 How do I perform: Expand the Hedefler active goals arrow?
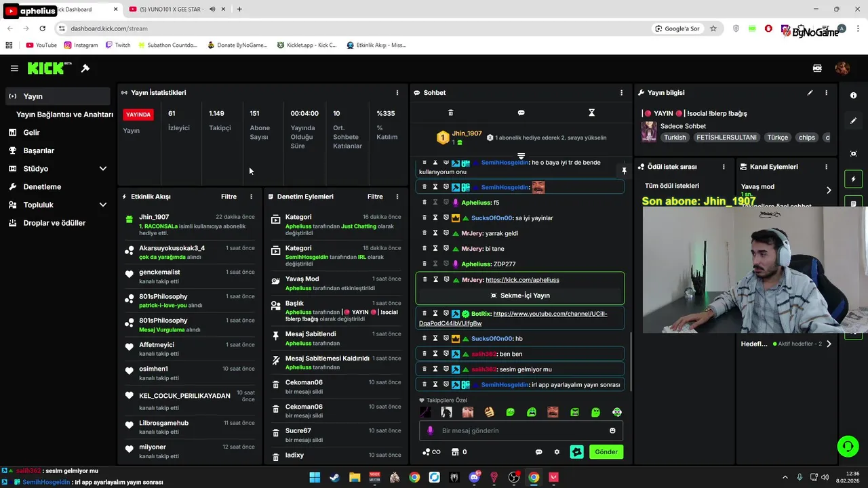pos(829,344)
